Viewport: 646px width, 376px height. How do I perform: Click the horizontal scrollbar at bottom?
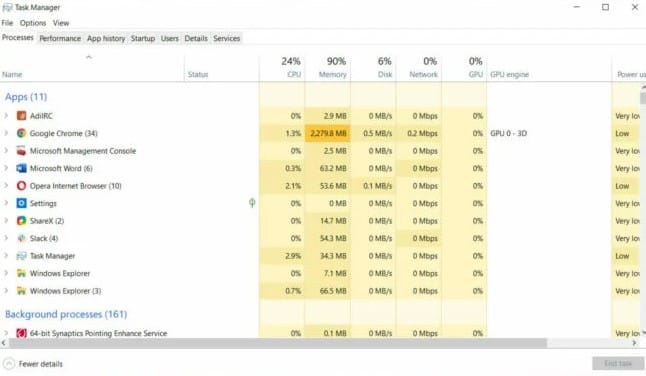(x=278, y=343)
